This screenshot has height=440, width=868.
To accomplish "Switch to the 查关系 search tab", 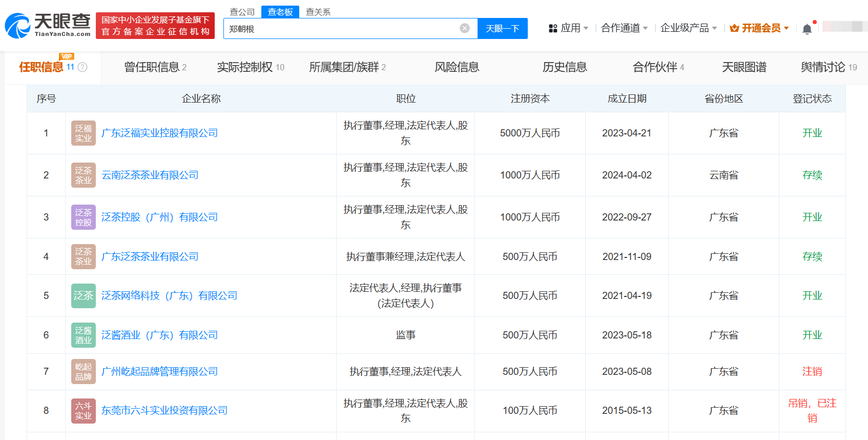I will 318,12.
